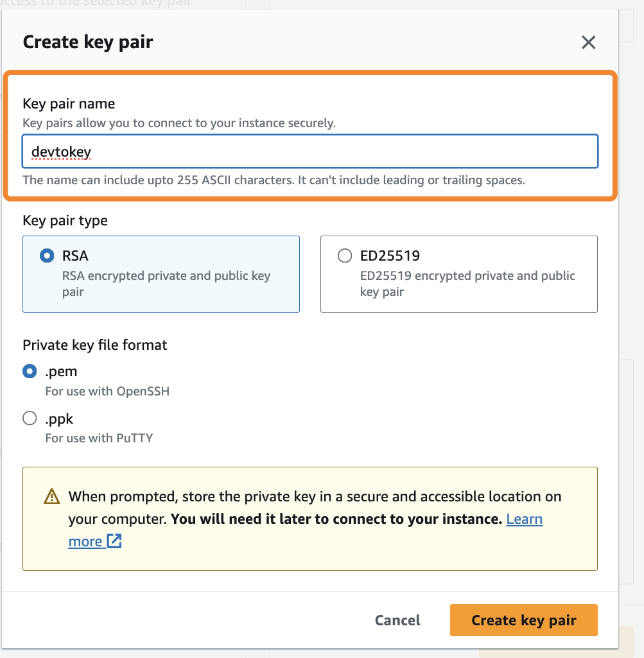This screenshot has width=644, height=658.
Task: Click the 'Key pair type' section label
Action: point(65,220)
